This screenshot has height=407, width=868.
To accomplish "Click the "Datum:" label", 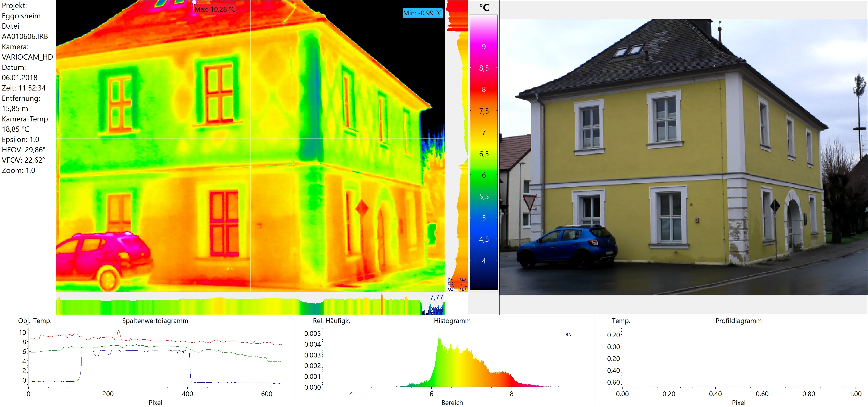I will 14,67.
